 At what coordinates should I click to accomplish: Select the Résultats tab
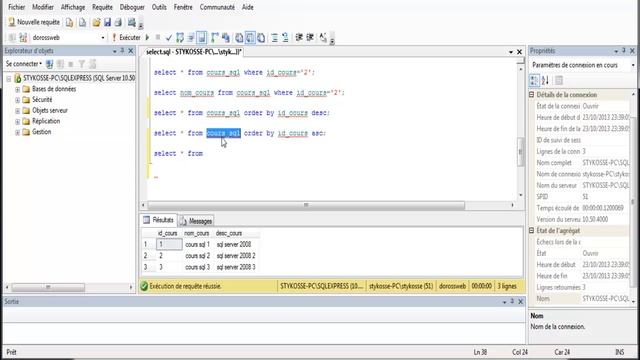point(159,220)
